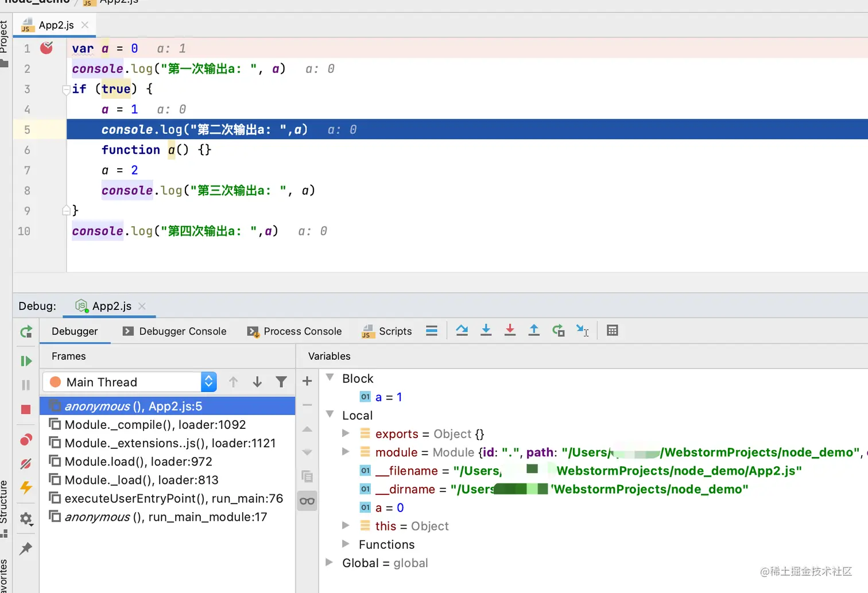Step Over the current line
Screen dimensions: 868x593
462,331
